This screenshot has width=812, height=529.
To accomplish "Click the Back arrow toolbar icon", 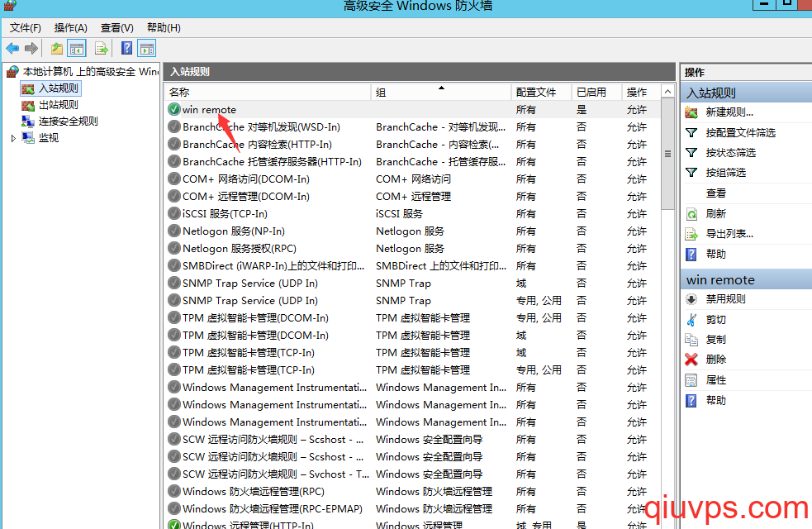I will click(12, 49).
